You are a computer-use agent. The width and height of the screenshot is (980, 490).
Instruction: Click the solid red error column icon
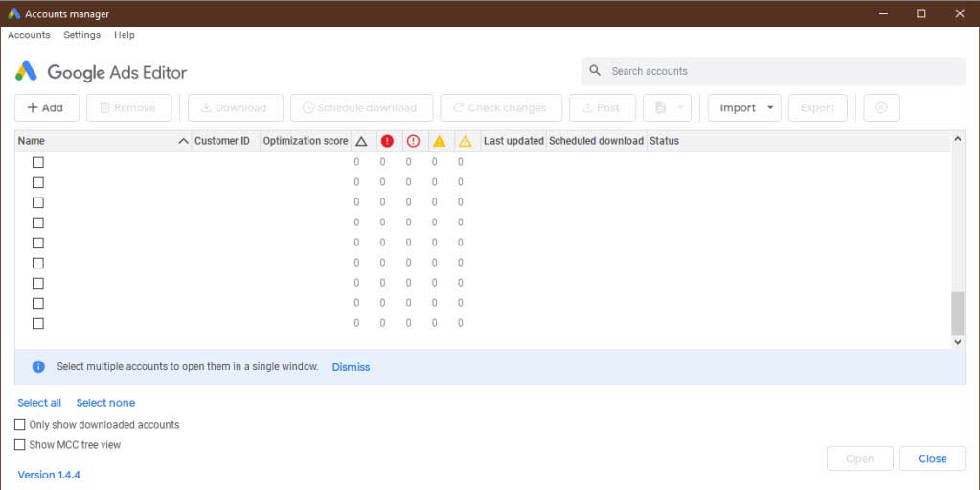coord(388,141)
